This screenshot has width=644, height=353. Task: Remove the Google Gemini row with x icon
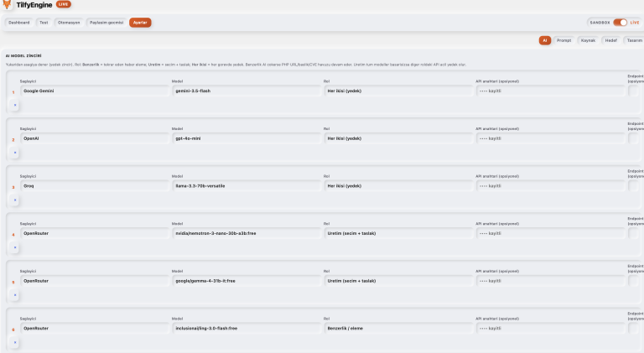15,105
